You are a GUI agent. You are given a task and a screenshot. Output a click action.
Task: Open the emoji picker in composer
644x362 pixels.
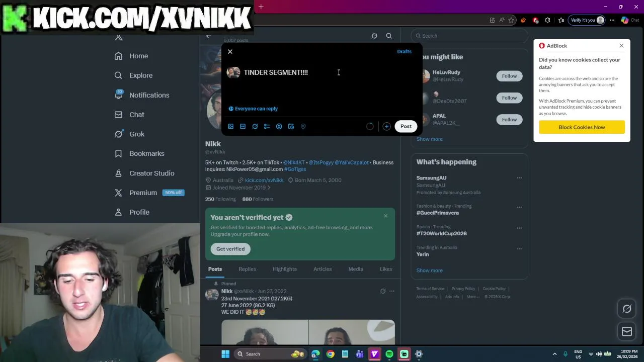point(279,127)
